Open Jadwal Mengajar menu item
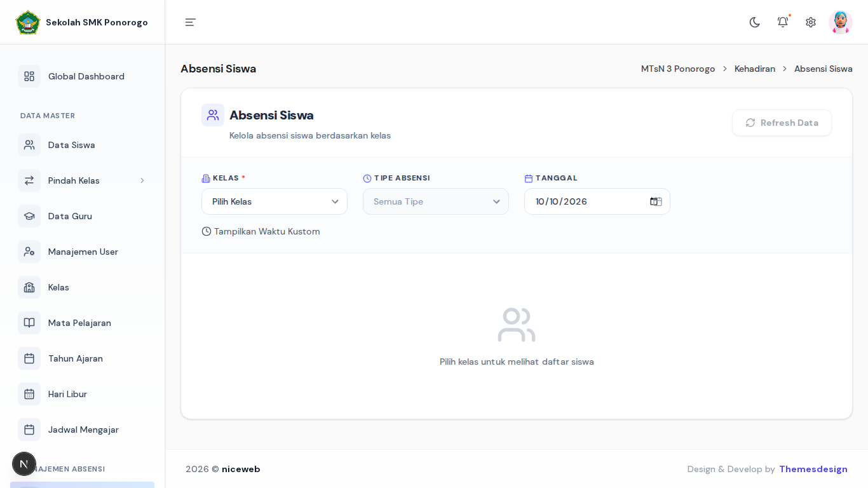 coord(83,430)
